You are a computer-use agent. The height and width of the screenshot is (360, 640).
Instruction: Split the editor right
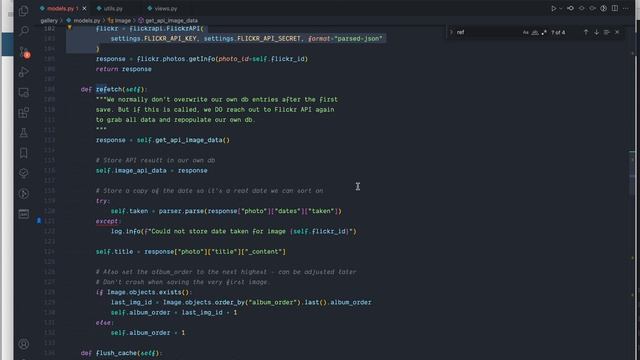click(x=615, y=8)
